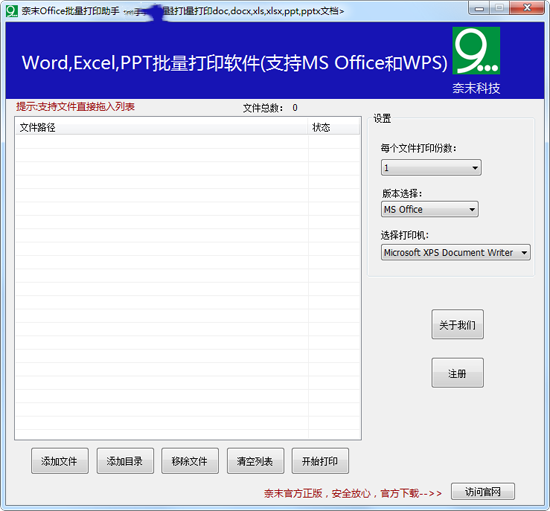Click the 添加目录 button
This screenshot has height=511, width=550.
(125, 461)
